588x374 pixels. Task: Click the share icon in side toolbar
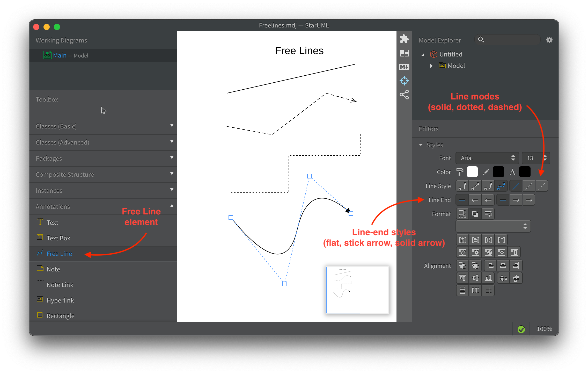coord(404,95)
